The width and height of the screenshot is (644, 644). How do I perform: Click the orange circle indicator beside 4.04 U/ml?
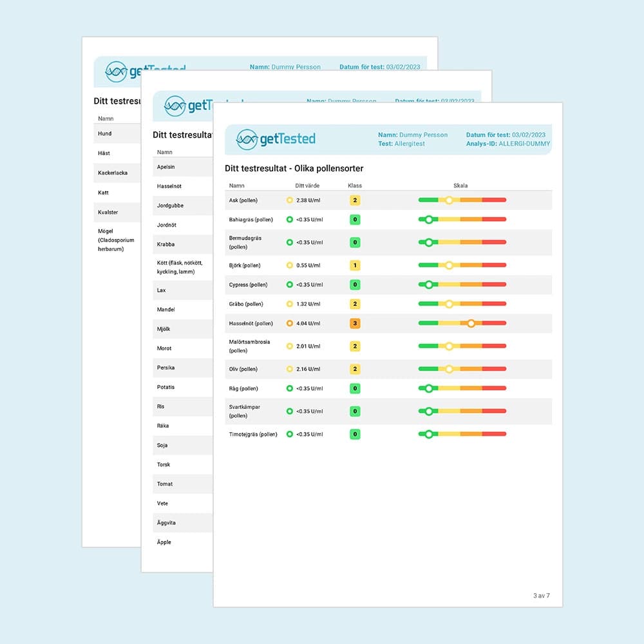tap(290, 323)
